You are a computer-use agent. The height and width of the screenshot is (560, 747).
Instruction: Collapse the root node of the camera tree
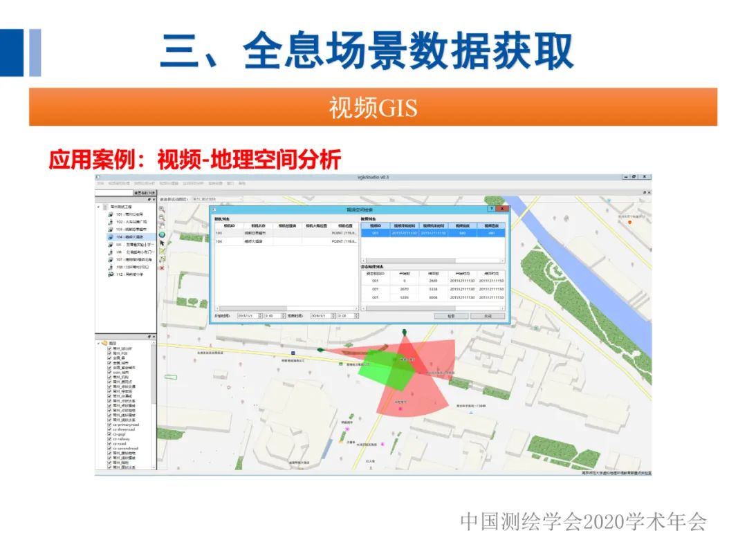98,206
